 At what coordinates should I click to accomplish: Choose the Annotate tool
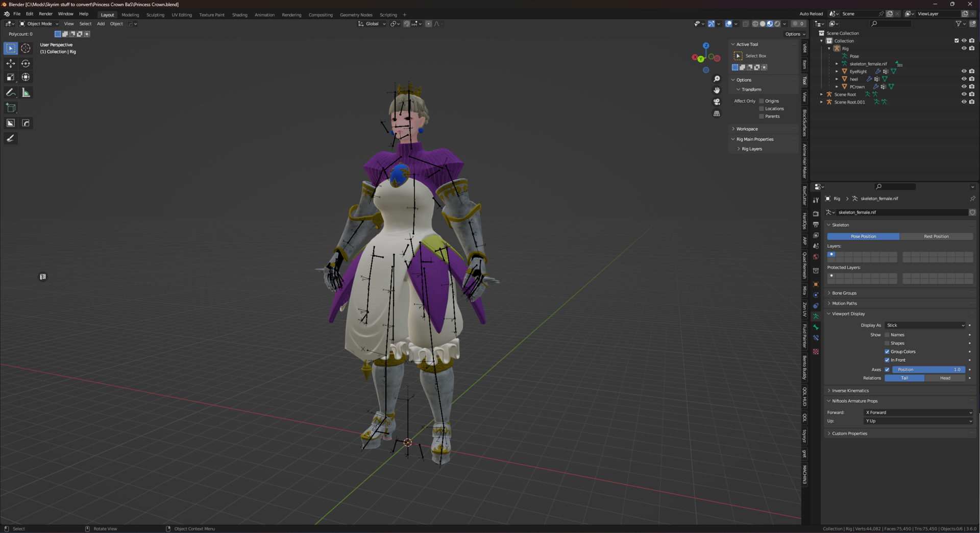(10, 92)
